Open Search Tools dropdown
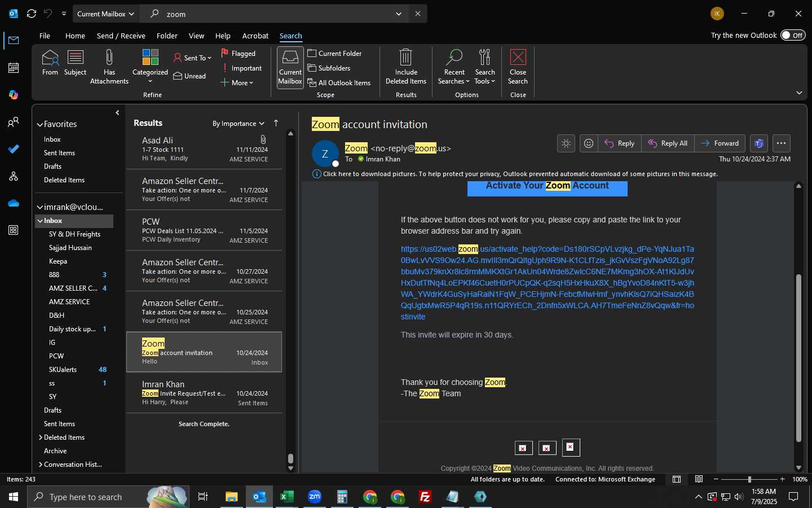The image size is (812, 508). point(485,67)
